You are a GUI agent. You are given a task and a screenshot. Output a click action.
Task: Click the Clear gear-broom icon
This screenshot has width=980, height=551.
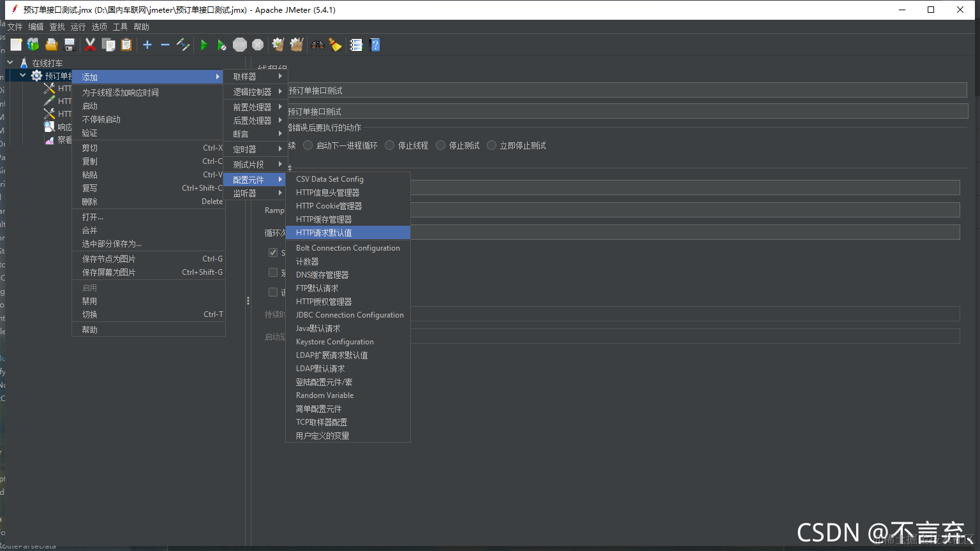click(x=278, y=45)
